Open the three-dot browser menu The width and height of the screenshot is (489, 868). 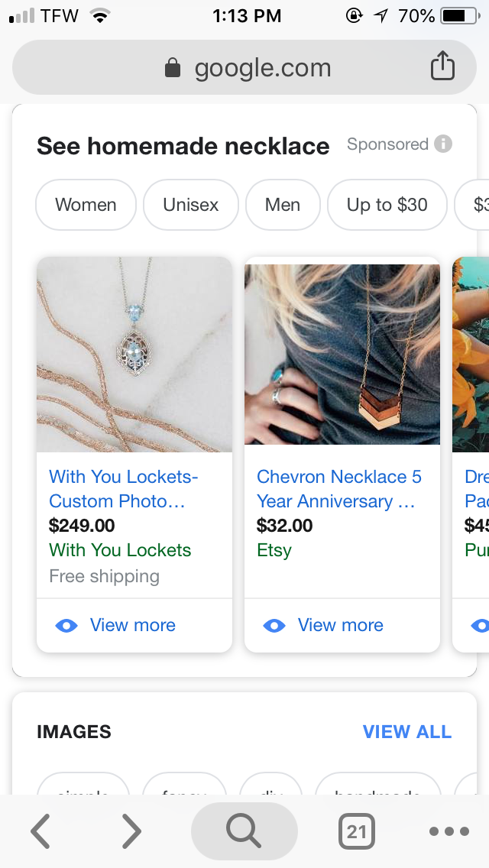pos(449,831)
